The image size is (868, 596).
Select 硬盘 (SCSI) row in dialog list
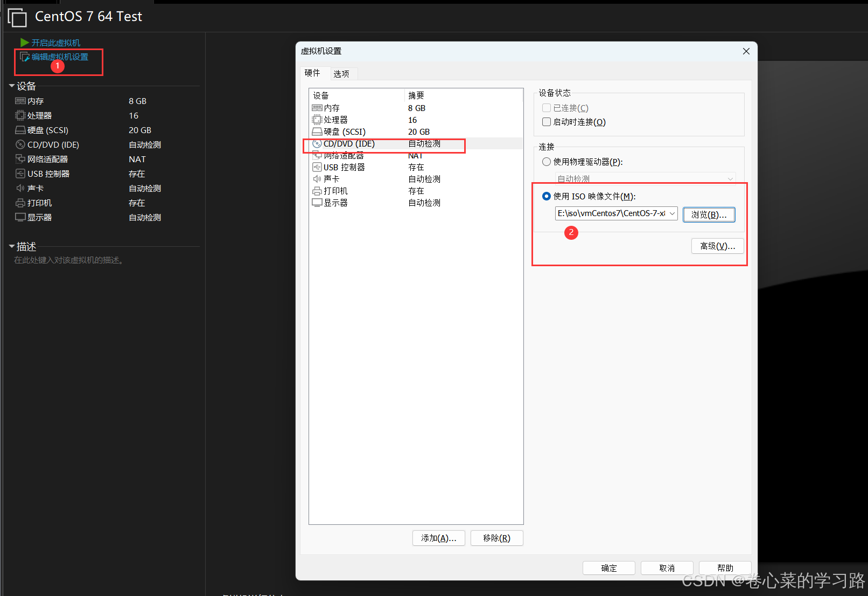415,131
